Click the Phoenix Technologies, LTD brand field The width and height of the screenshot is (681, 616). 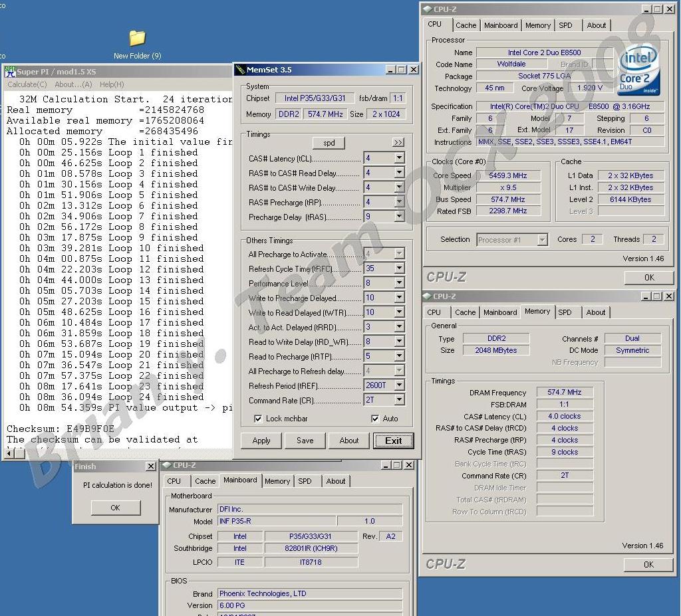310,593
